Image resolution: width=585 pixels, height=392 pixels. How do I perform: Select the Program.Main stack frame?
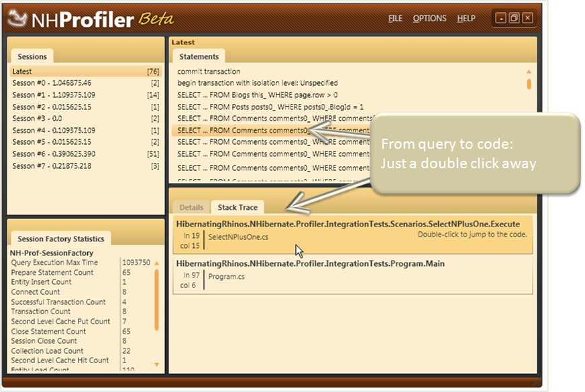pos(353,274)
